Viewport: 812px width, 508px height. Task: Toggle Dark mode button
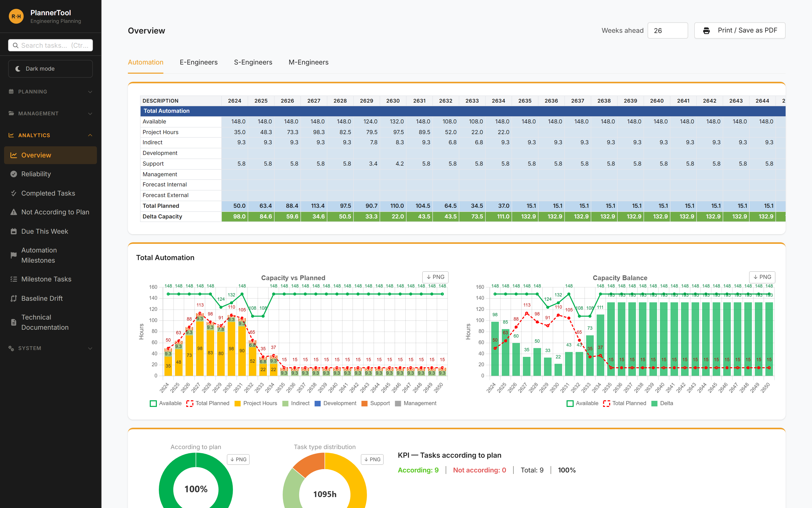[50, 69]
